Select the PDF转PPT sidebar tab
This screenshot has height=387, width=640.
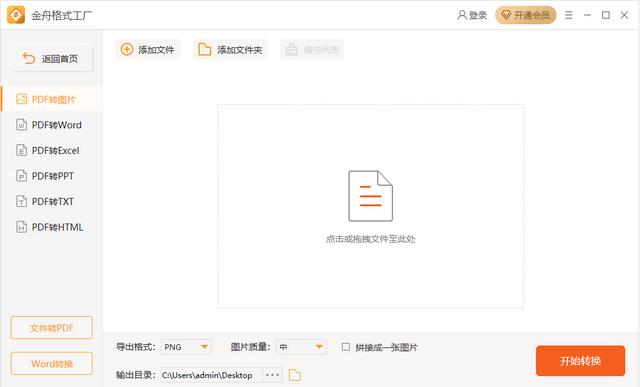(51, 176)
